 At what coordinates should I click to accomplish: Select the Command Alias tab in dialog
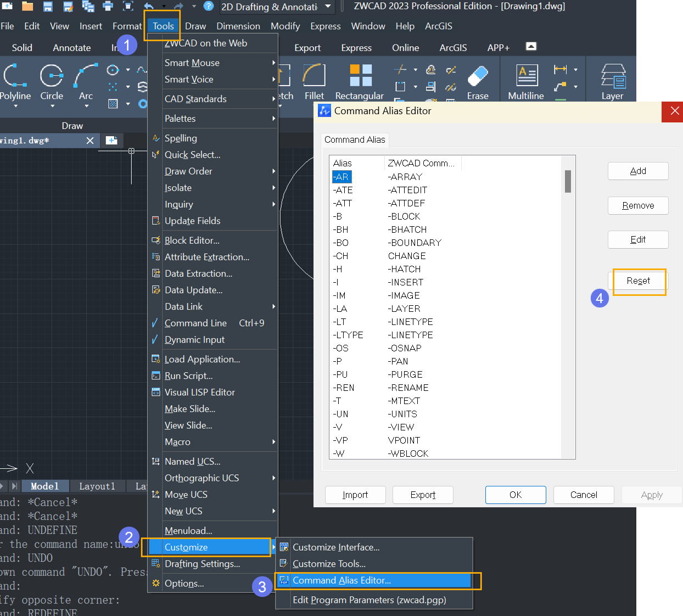tap(355, 140)
